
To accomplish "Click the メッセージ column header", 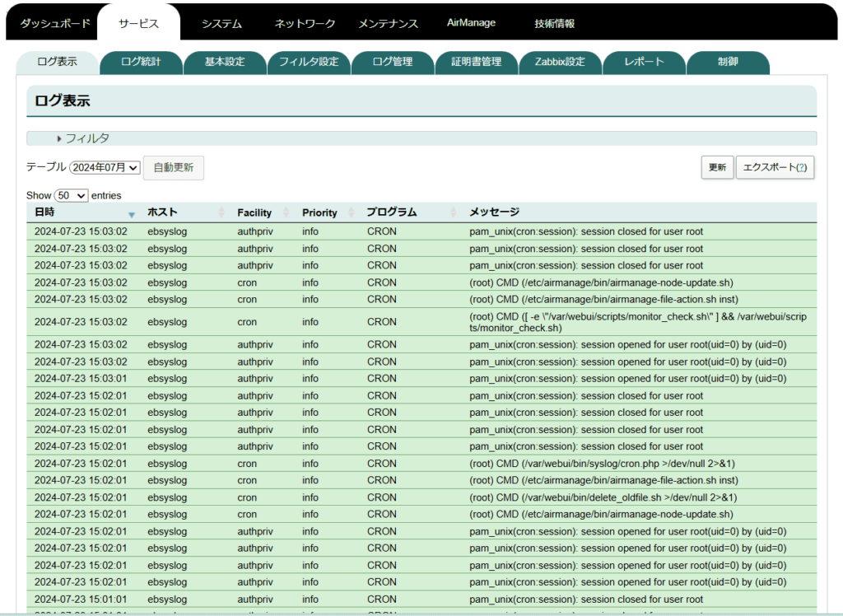I will [x=494, y=212].
